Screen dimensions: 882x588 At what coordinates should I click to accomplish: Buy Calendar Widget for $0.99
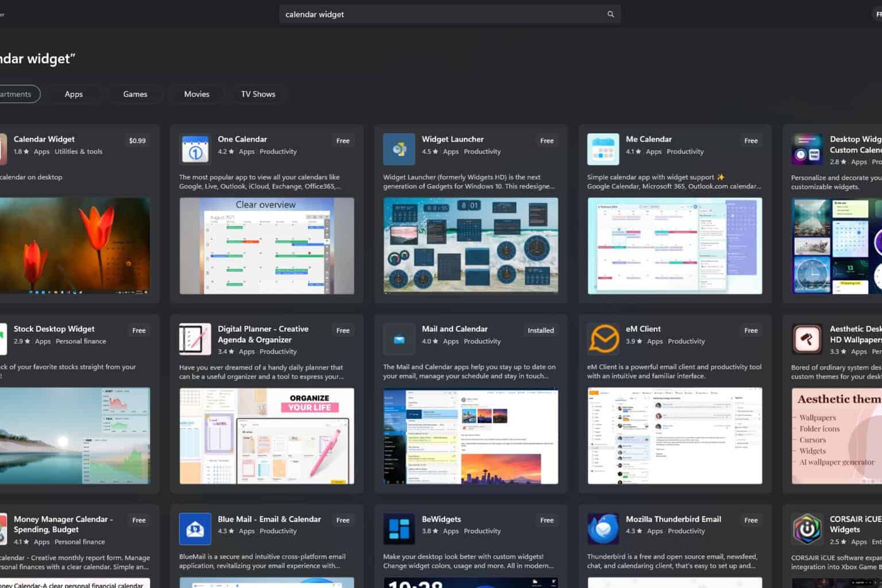pos(137,141)
